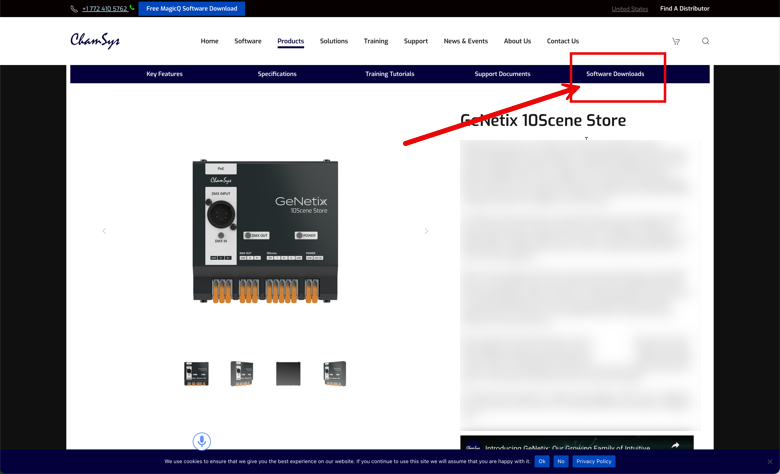Screen dimensions: 780x474
Task: Click the GeNetix 10Scene Store heading
Action: (x=543, y=120)
